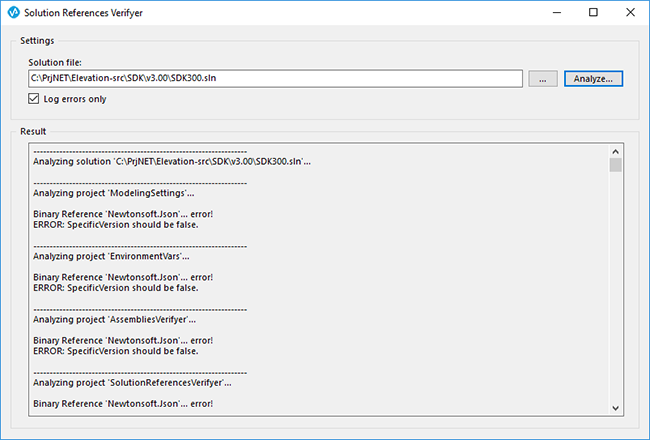Click the Newtonsoft.Json error line under ModelingSettings
This screenshot has width=650, height=440.
click(x=123, y=214)
